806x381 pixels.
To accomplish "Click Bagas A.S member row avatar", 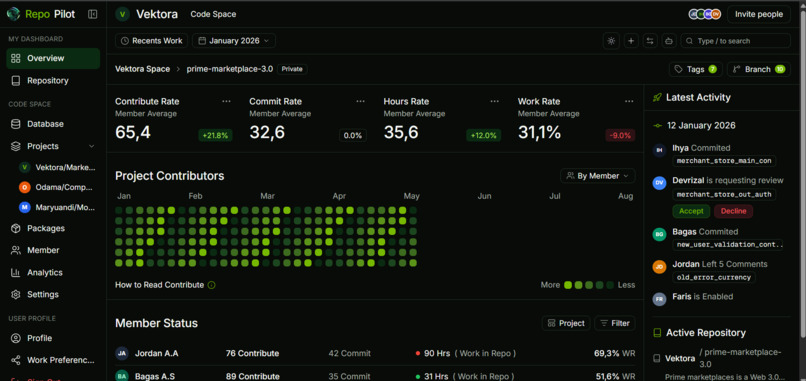I will [122, 376].
